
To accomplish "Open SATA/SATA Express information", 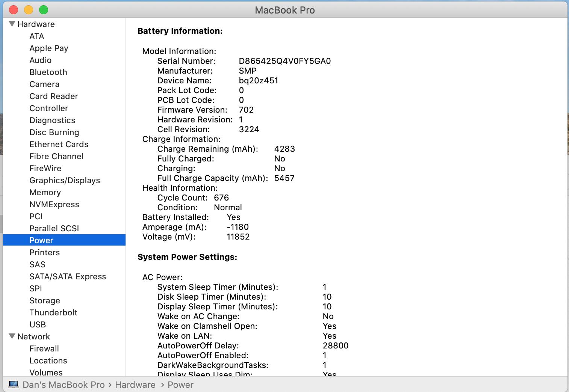I will click(x=68, y=276).
